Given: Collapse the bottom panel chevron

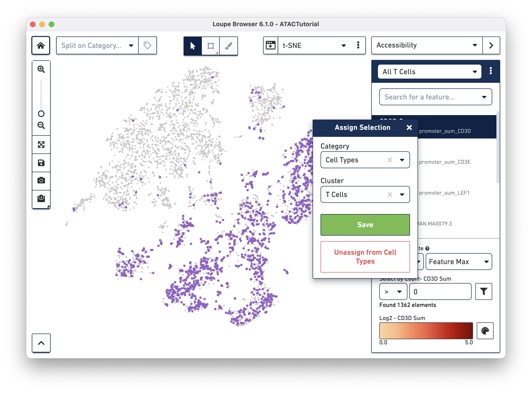Looking at the screenshot, I should 41,343.
